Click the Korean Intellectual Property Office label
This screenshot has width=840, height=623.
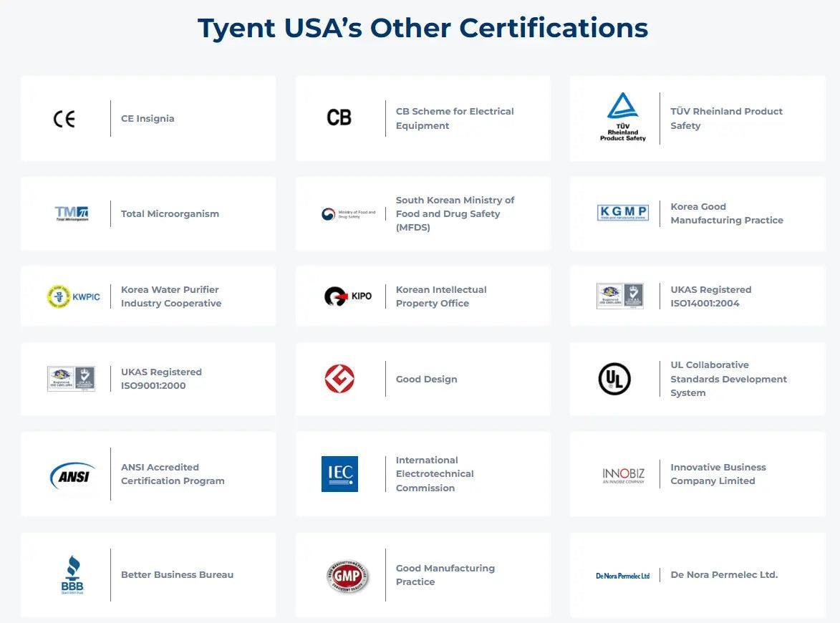tap(440, 296)
